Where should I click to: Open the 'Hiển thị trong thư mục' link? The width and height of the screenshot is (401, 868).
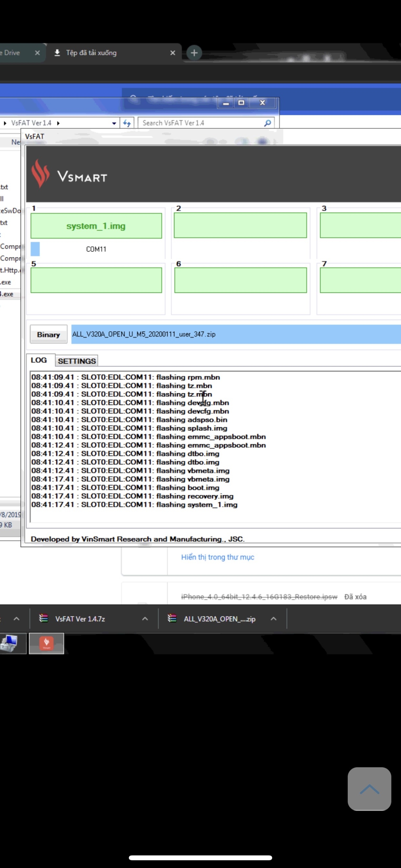point(217,557)
